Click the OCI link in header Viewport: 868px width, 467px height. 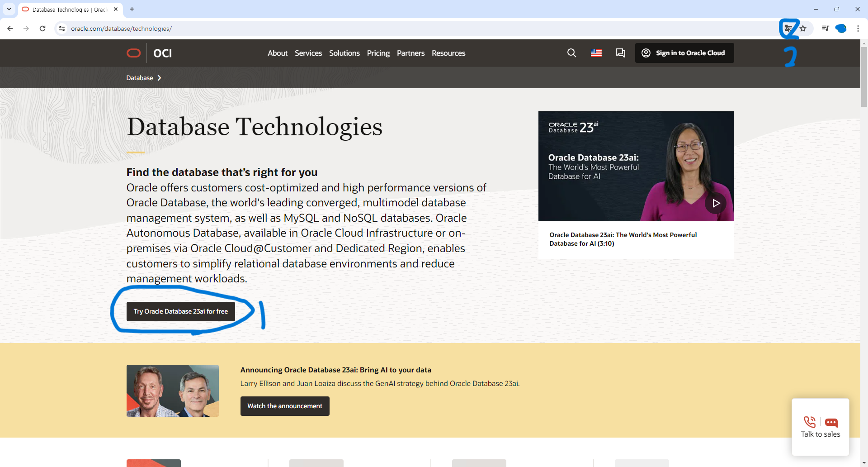(162, 53)
